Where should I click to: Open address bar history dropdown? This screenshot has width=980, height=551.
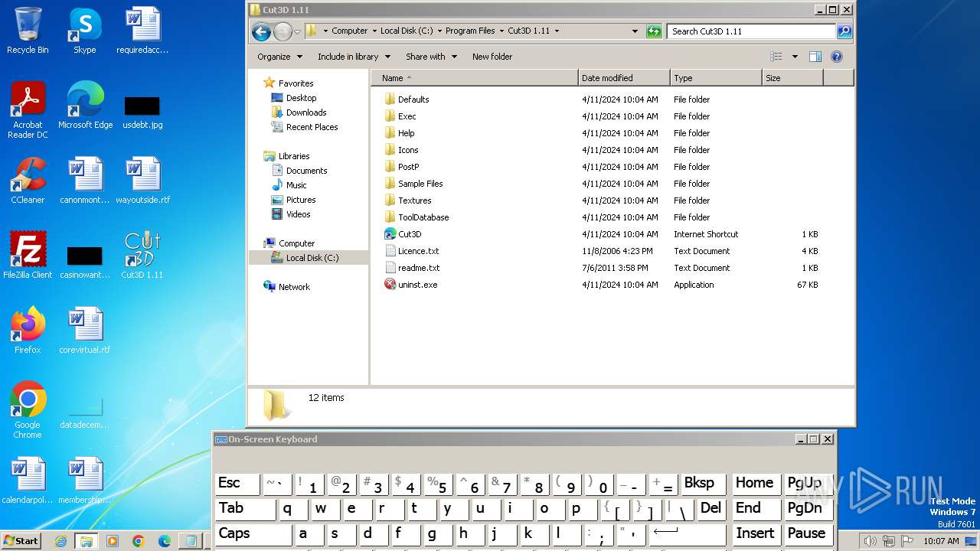click(635, 31)
